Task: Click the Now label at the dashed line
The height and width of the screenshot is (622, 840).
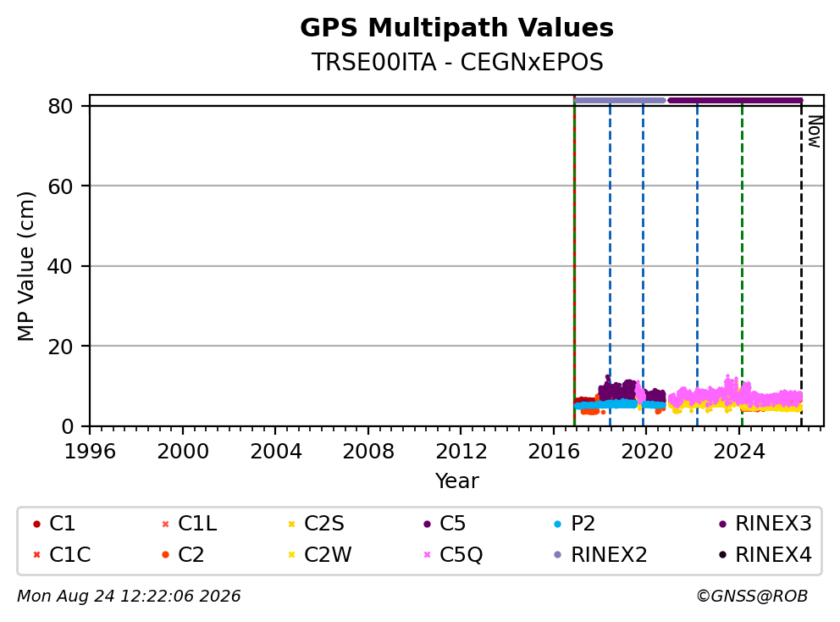Action: (815, 131)
